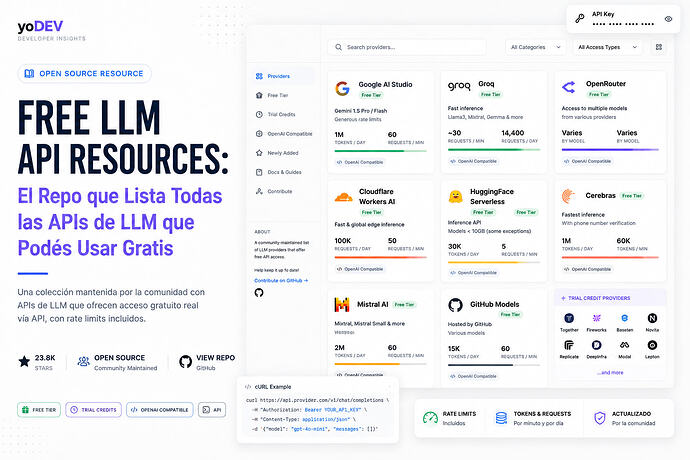Click the Lepton provider icon

pyautogui.click(x=652, y=345)
